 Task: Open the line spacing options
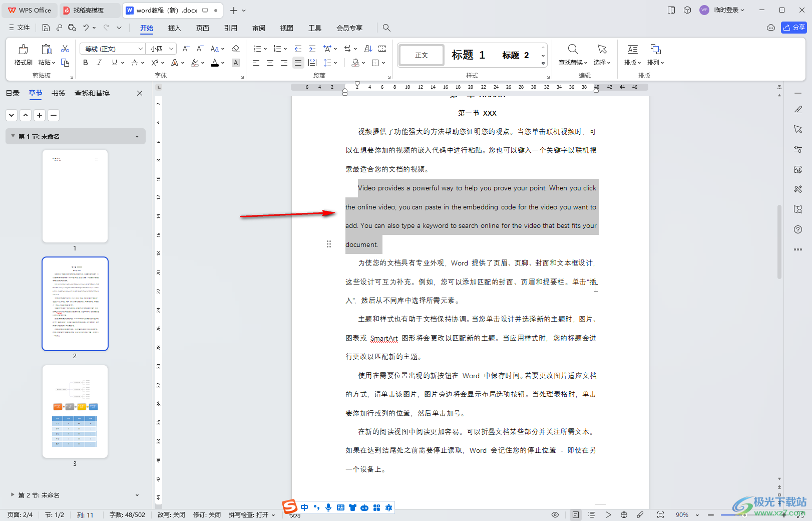tap(329, 63)
